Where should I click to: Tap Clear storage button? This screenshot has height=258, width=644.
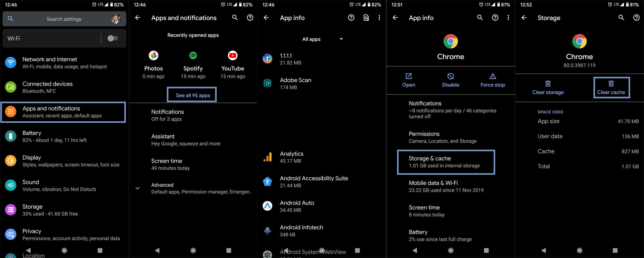click(x=548, y=88)
